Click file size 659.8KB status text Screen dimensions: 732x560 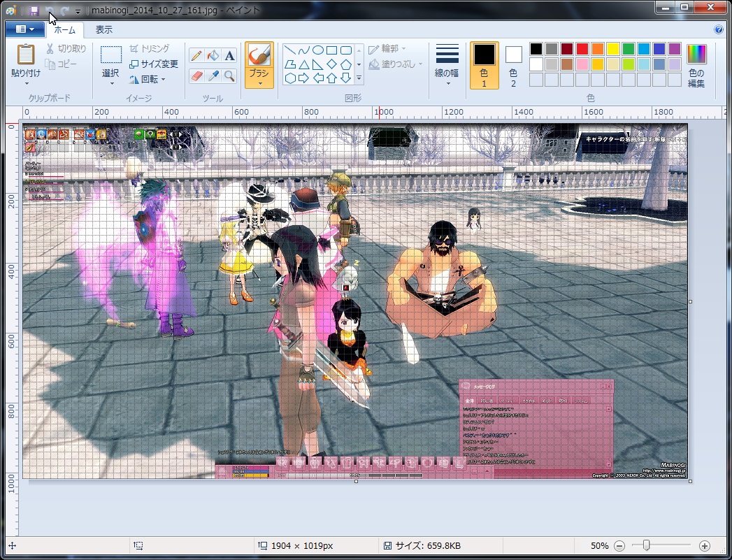(x=428, y=545)
